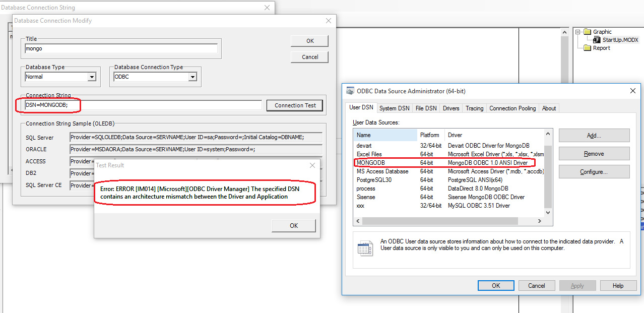Viewport: 644px width, 313px height.
Task: Open the Connection Pooling tab
Action: pyautogui.click(x=512, y=108)
